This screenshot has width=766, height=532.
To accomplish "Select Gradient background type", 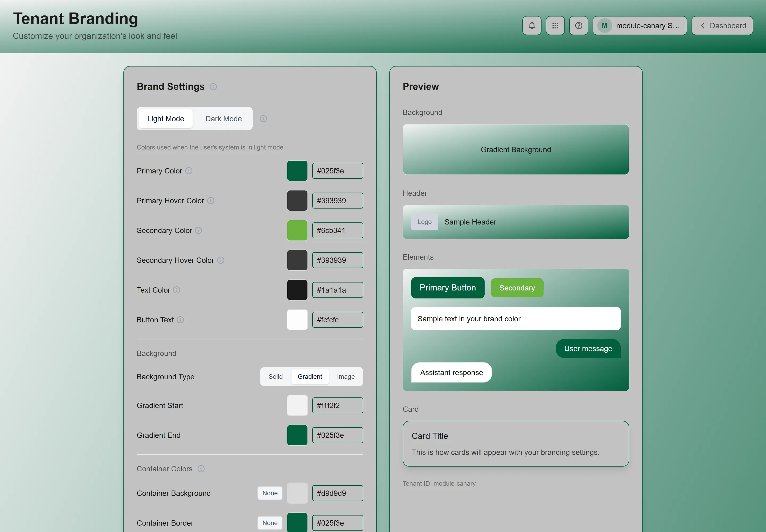I will [310, 377].
